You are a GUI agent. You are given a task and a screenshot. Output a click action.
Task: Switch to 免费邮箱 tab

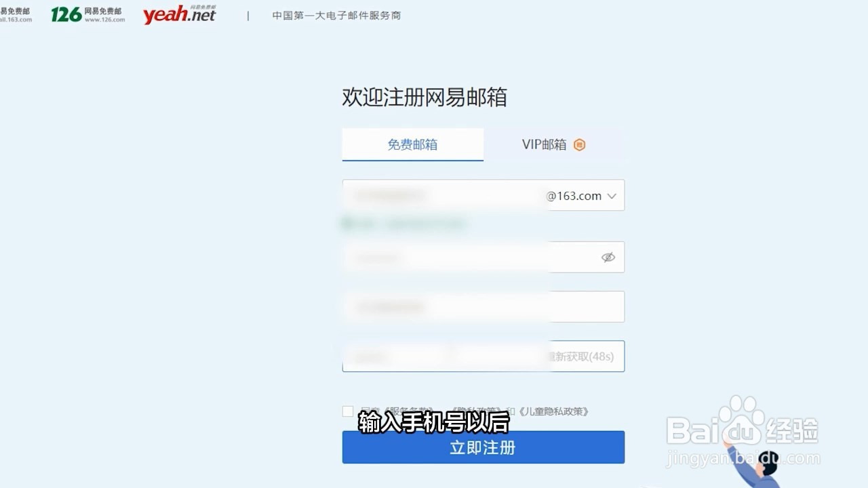412,144
